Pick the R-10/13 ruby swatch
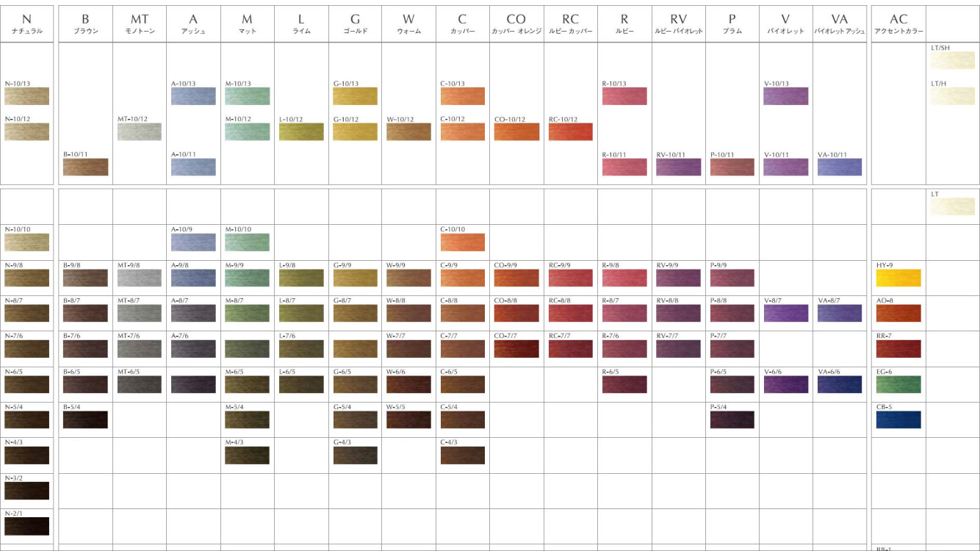980x551 pixels. (x=624, y=96)
